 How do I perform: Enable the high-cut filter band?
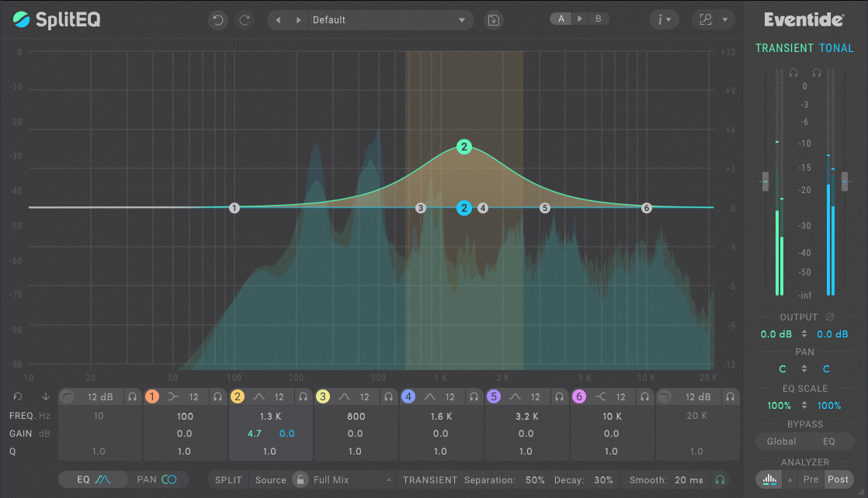pyautogui.click(x=665, y=396)
